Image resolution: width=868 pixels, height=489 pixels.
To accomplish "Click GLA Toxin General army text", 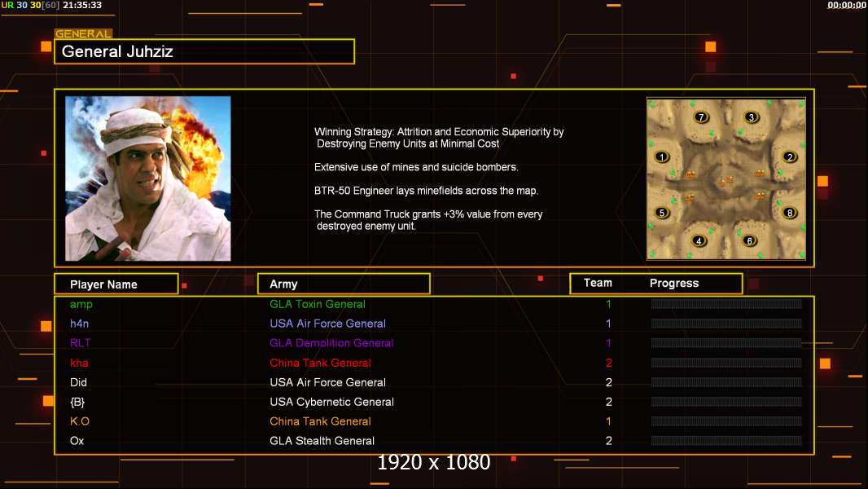I will point(318,304).
